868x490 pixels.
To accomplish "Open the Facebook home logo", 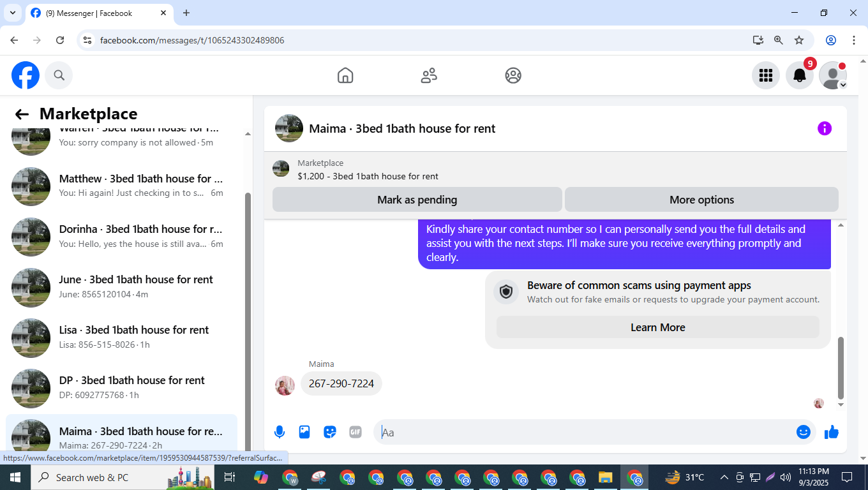I will click(26, 75).
